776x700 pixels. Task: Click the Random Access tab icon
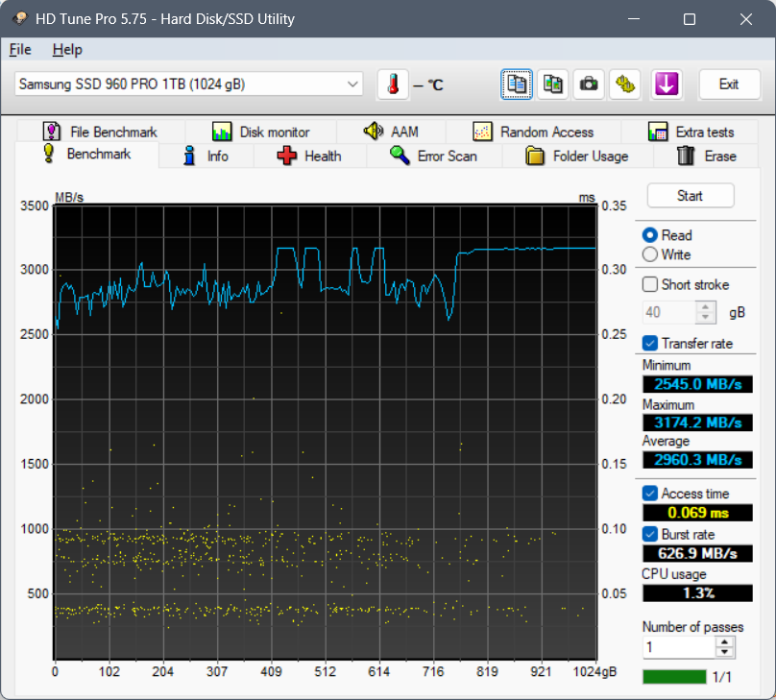pos(482,132)
